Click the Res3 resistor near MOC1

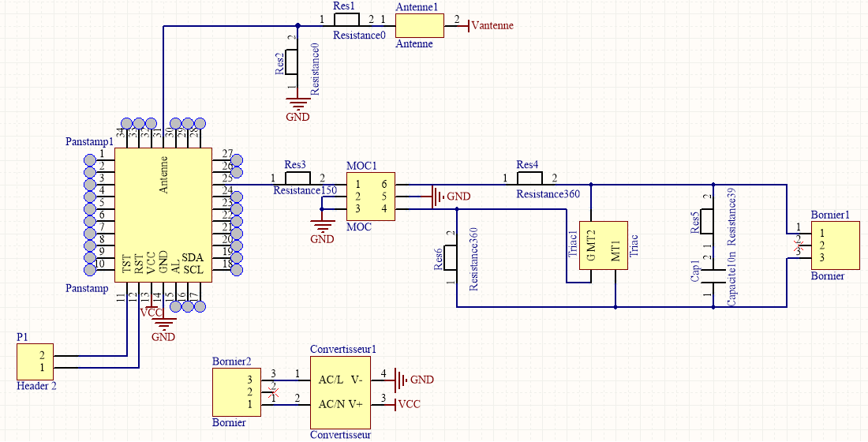click(x=297, y=178)
